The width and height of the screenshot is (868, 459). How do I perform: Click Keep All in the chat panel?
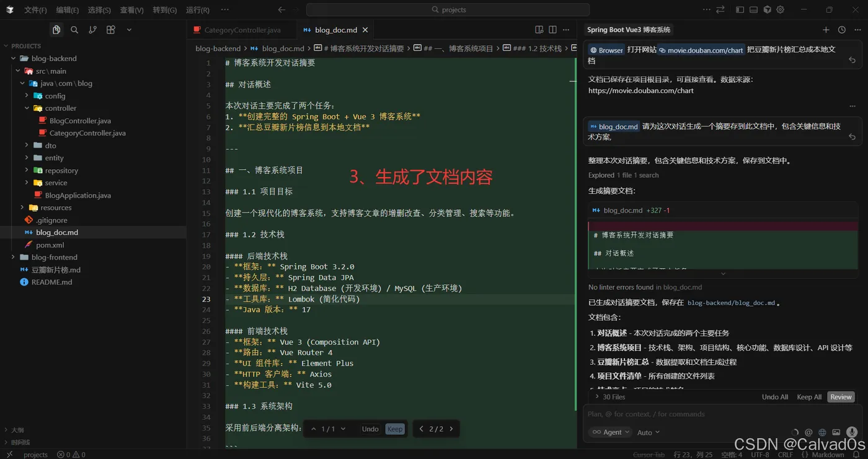point(809,397)
